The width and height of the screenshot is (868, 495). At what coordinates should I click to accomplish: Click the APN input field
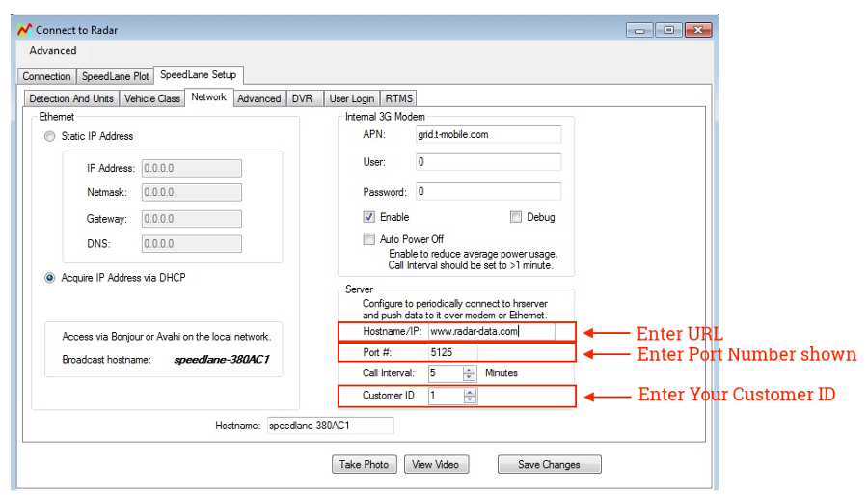(x=487, y=135)
